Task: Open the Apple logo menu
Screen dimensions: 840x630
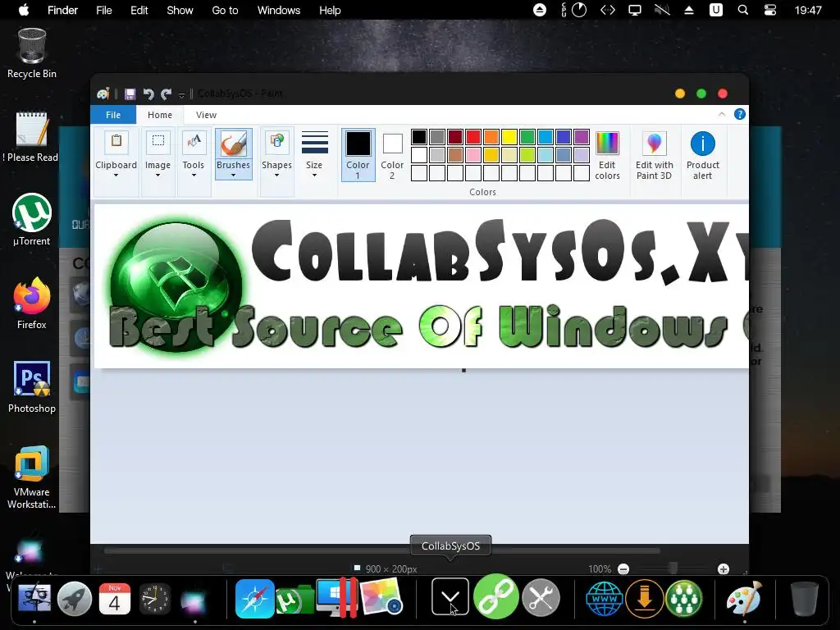Action: [x=24, y=10]
